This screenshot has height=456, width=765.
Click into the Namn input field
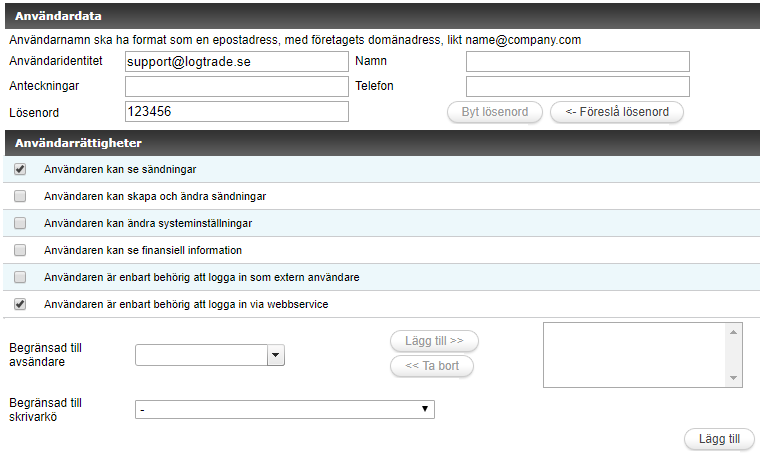pos(577,62)
